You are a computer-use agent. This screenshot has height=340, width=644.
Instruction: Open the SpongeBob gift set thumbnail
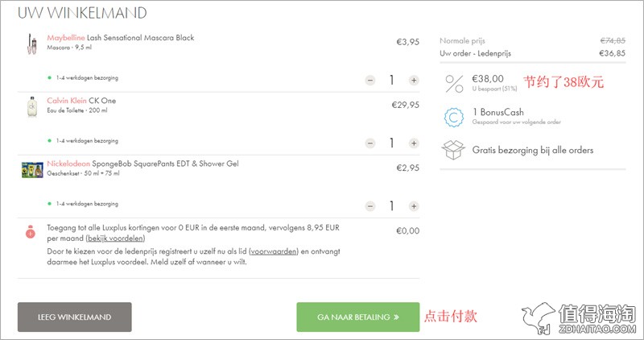tap(32, 170)
